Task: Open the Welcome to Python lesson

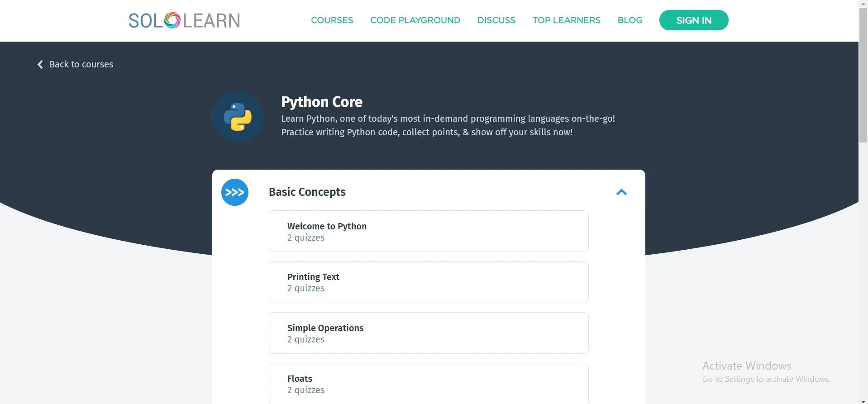Action: (x=428, y=231)
